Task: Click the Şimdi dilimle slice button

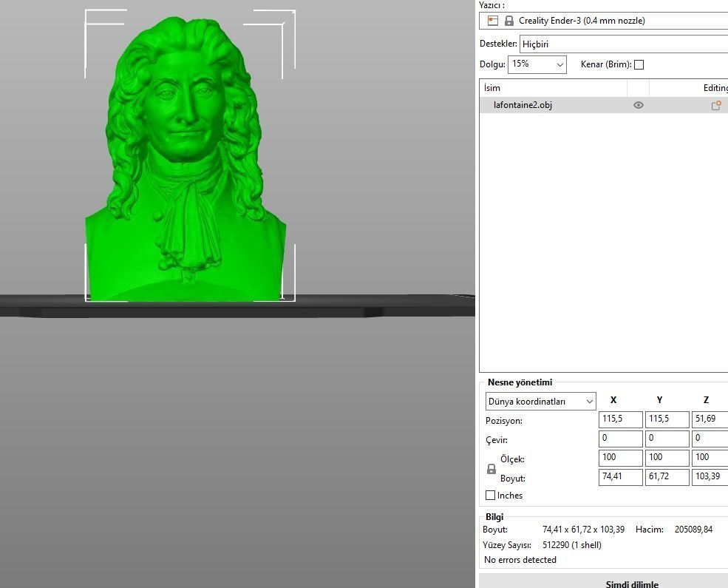Action: click(604, 582)
